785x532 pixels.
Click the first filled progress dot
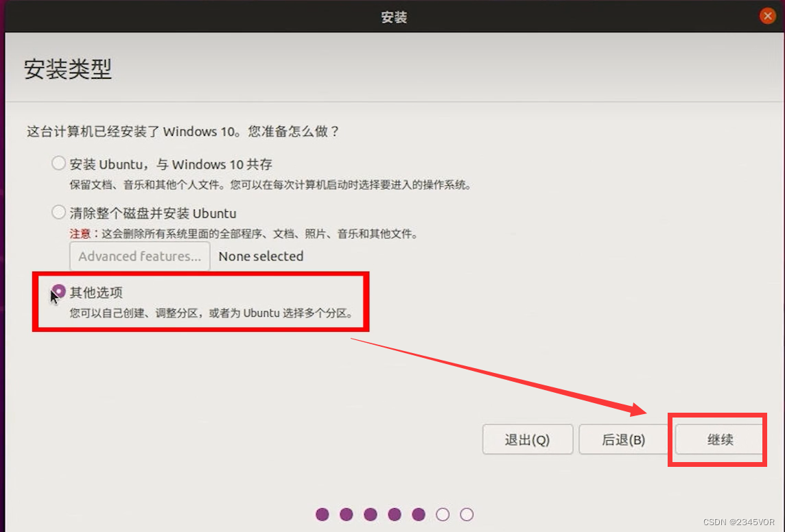tap(323, 514)
